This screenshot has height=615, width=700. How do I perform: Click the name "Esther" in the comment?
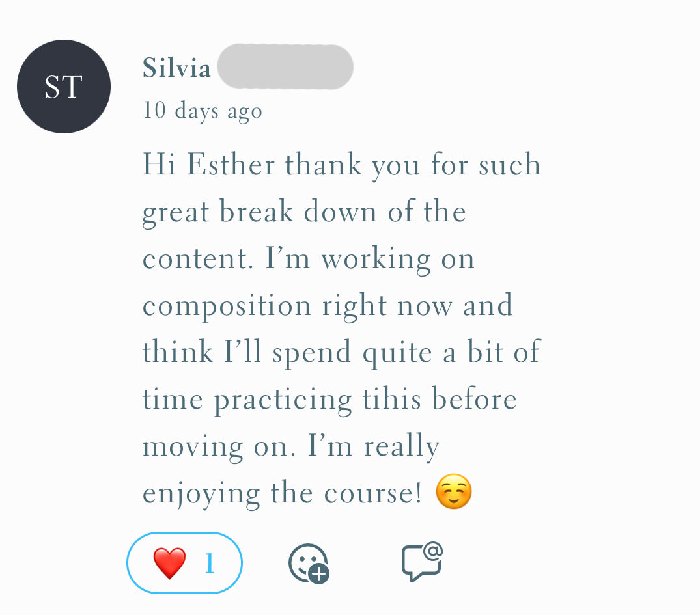pos(231,165)
